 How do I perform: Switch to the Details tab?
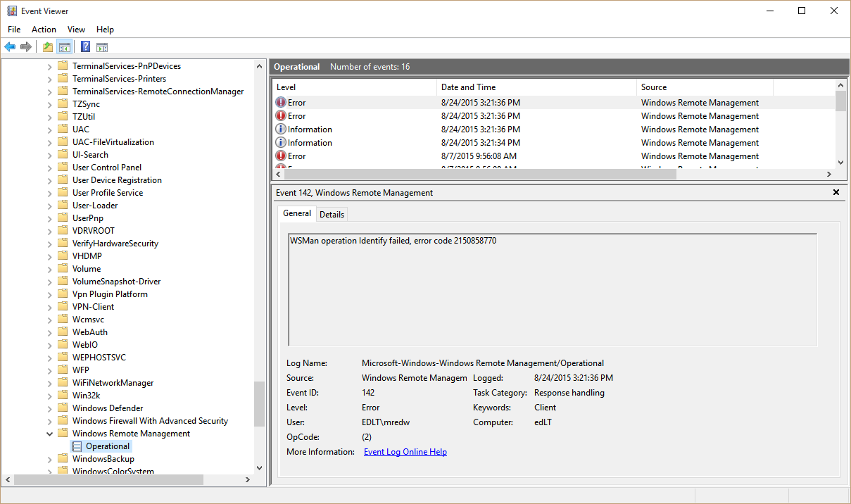(x=332, y=214)
